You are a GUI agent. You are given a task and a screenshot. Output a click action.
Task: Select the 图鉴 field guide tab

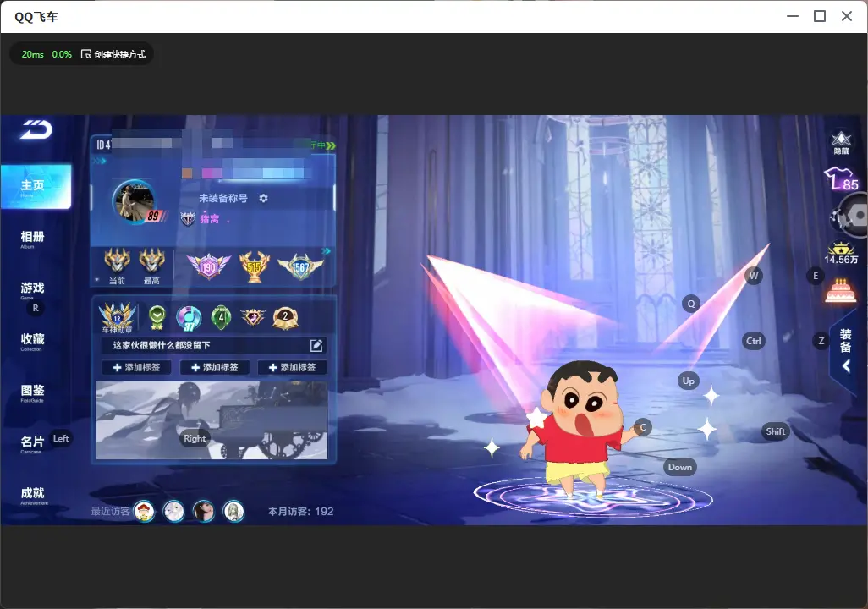(32, 392)
